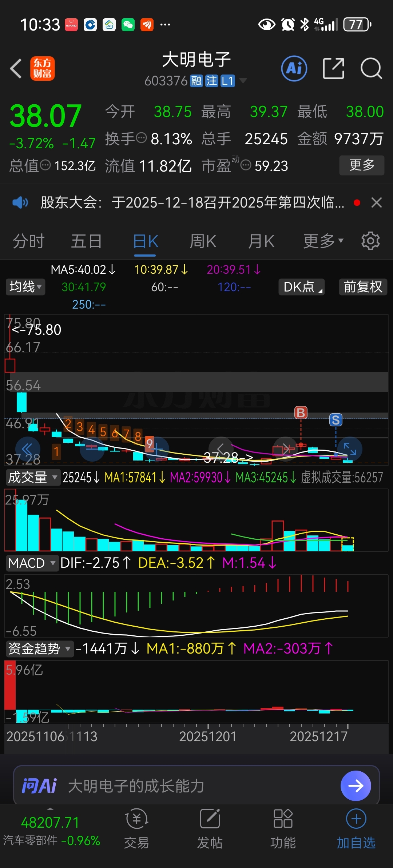393x868 pixels.
Task: Open the 功能 functions button
Action: click(x=283, y=829)
